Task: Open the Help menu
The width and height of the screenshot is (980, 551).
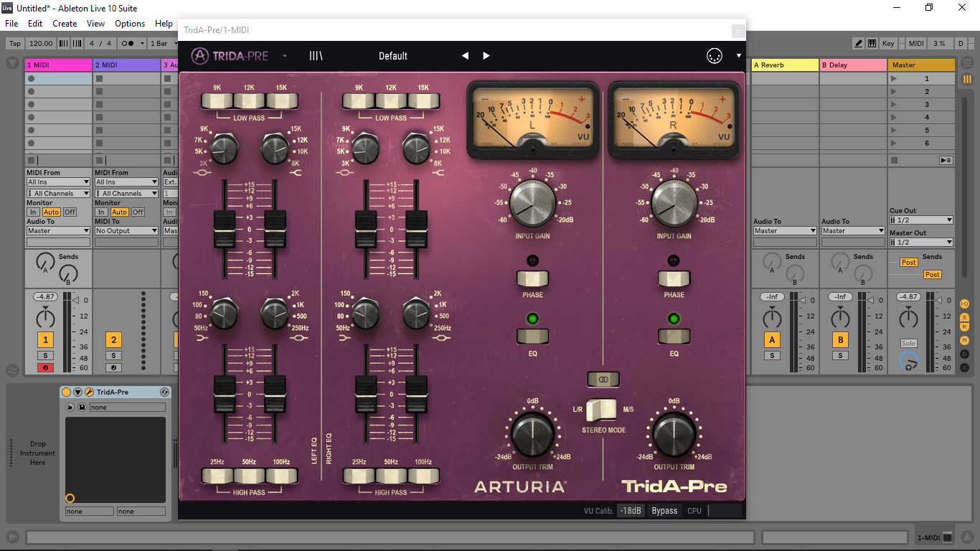Action: (x=164, y=24)
